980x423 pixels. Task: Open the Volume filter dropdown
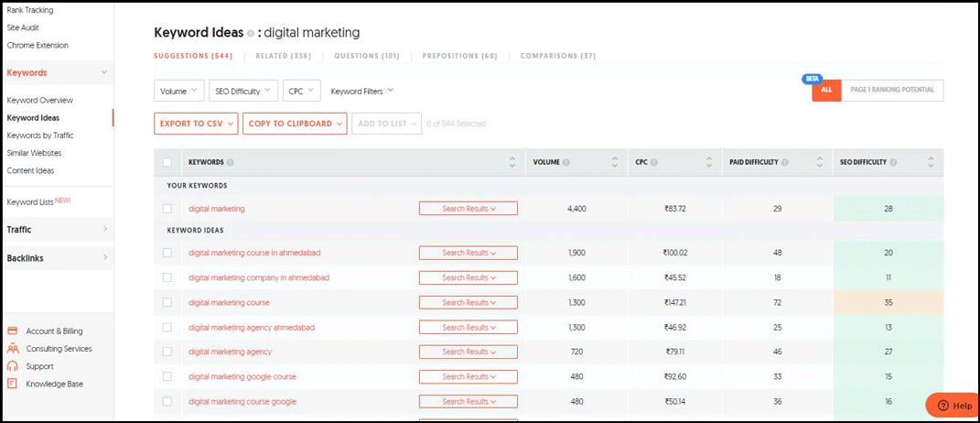coord(178,92)
